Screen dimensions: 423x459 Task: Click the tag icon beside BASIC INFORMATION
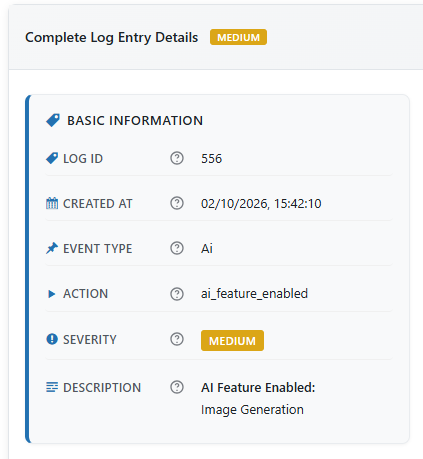[x=53, y=120]
